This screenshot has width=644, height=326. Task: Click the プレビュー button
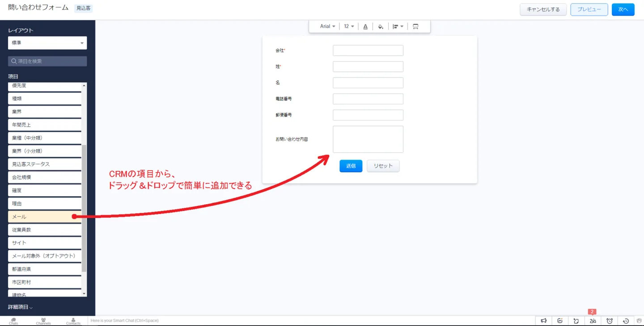(589, 9)
